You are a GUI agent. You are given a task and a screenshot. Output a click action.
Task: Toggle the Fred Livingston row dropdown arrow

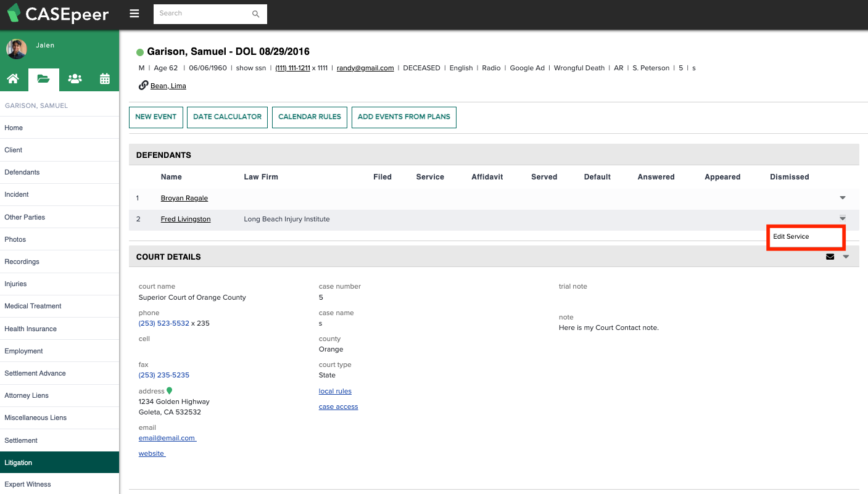[x=843, y=218]
